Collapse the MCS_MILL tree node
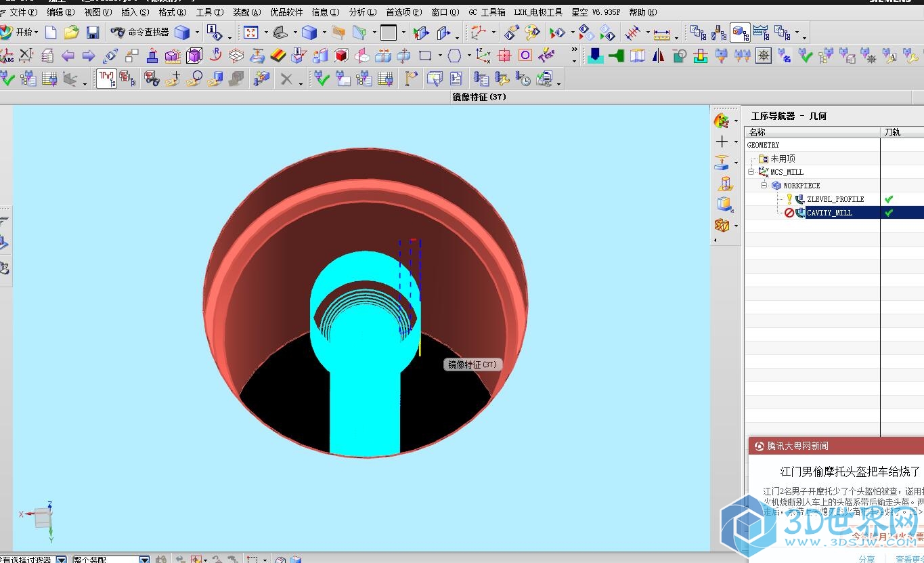 [x=751, y=172]
